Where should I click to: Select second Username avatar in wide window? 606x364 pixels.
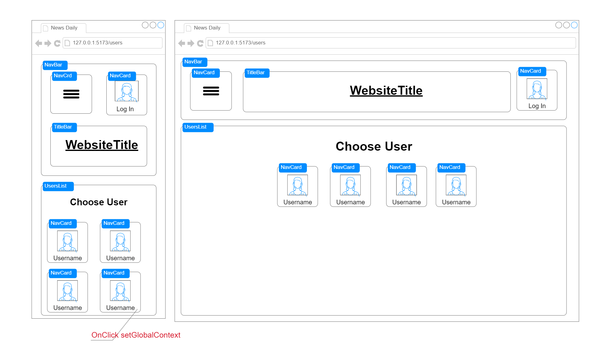350,185
